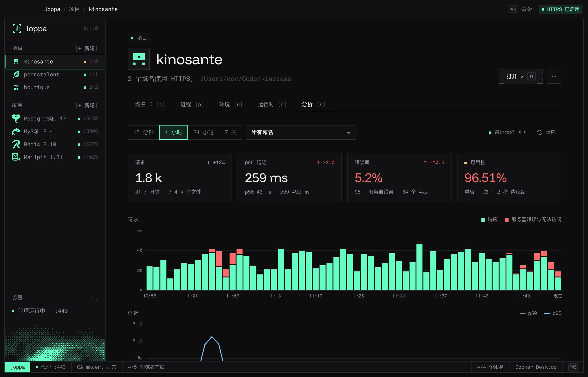Click the Mailpit 1.31 service icon
588x377 pixels.
tap(16, 157)
